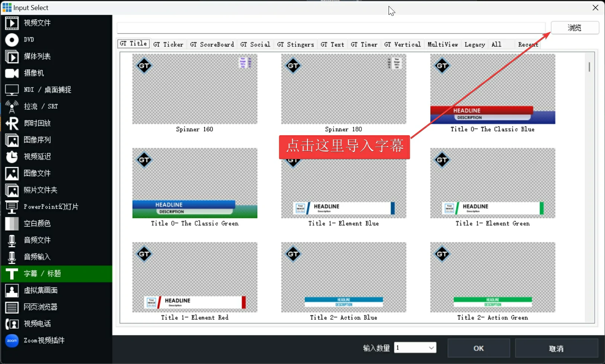Select the Title 0- The Classic Blue thumbnail
605x364 pixels.
coord(492,89)
